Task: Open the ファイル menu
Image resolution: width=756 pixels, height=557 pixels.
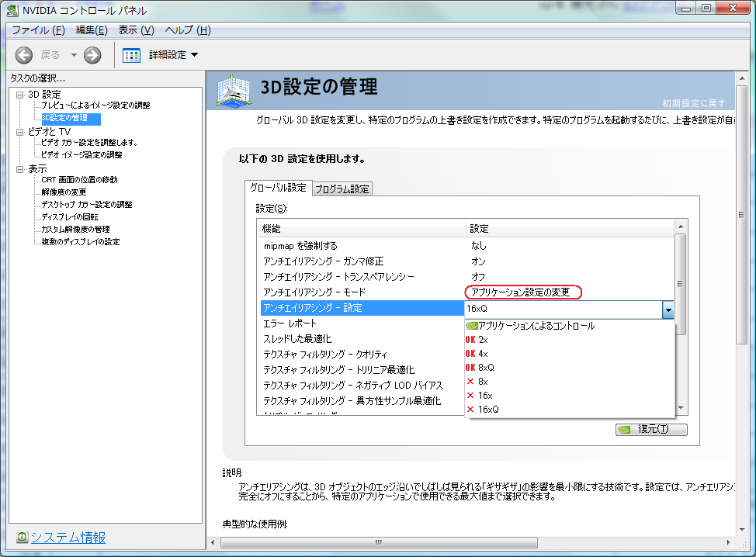Action: click(37, 30)
